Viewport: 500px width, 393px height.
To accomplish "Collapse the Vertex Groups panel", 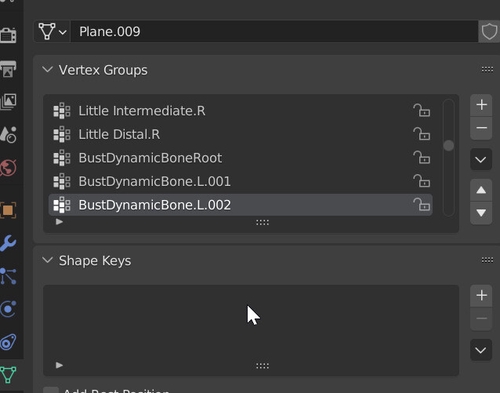I will pos(48,70).
